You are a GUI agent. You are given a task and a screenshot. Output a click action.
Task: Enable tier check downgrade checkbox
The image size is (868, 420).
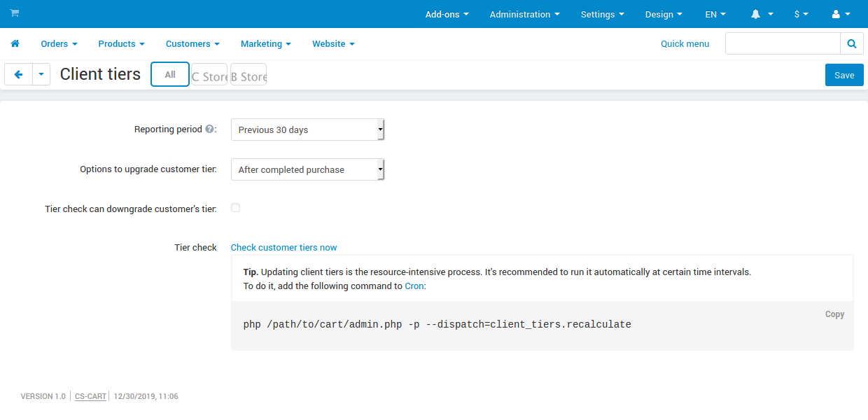tap(235, 208)
